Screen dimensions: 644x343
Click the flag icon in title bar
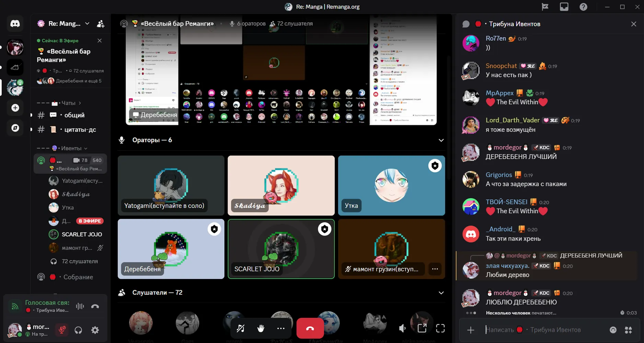[545, 7]
